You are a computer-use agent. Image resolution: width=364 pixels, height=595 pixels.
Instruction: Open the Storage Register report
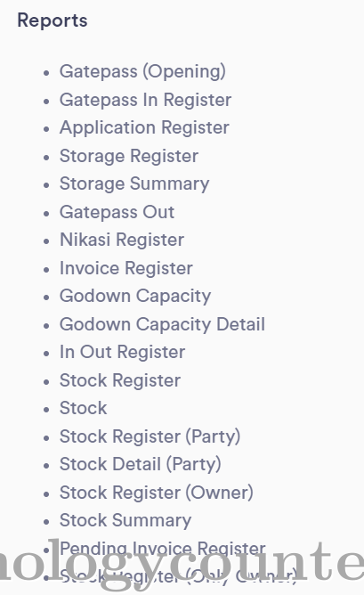(x=129, y=156)
